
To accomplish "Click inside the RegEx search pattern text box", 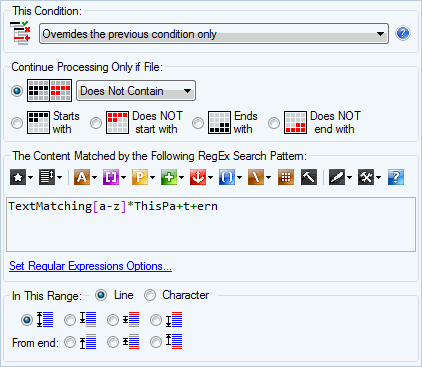I will click(211, 224).
